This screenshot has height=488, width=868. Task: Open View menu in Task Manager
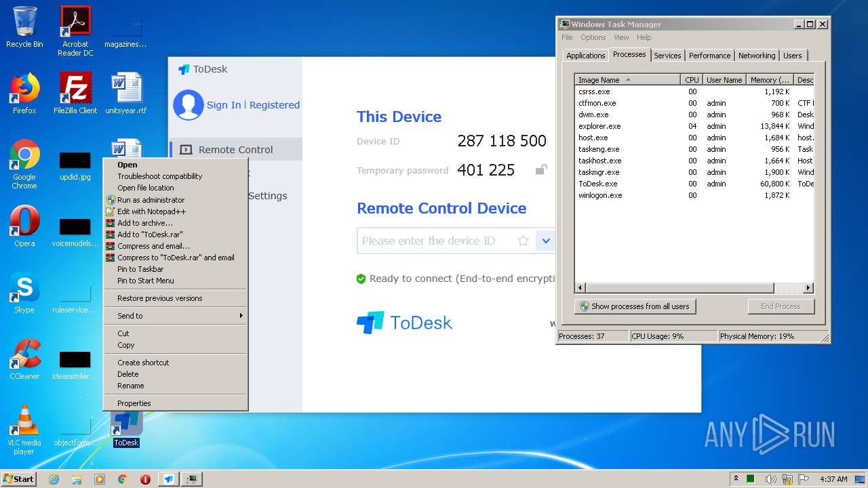621,37
